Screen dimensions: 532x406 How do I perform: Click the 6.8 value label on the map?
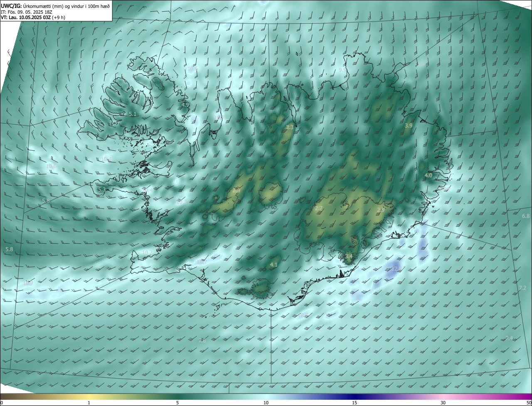tap(526, 216)
